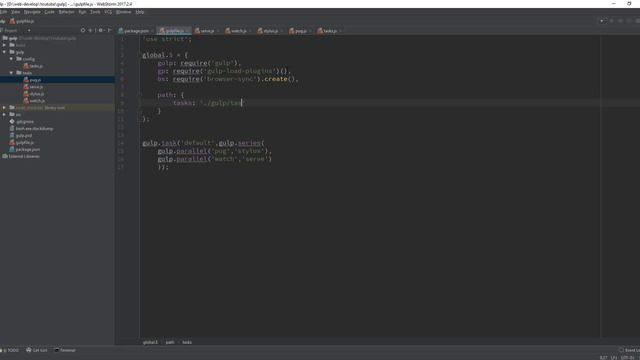This screenshot has width=640, height=360.
Task: Click the path breadcrumb below the editor
Action: [170, 342]
